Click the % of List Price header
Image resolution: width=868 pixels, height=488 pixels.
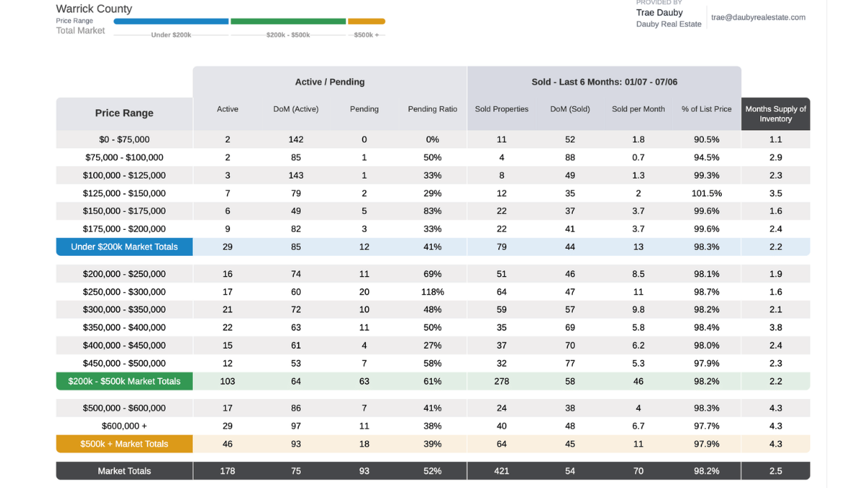(x=707, y=109)
